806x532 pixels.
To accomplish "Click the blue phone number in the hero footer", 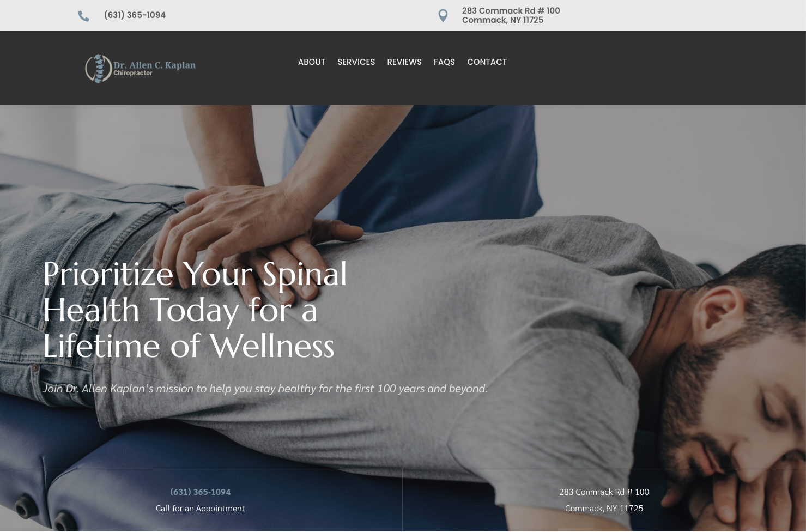I will [201, 492].
